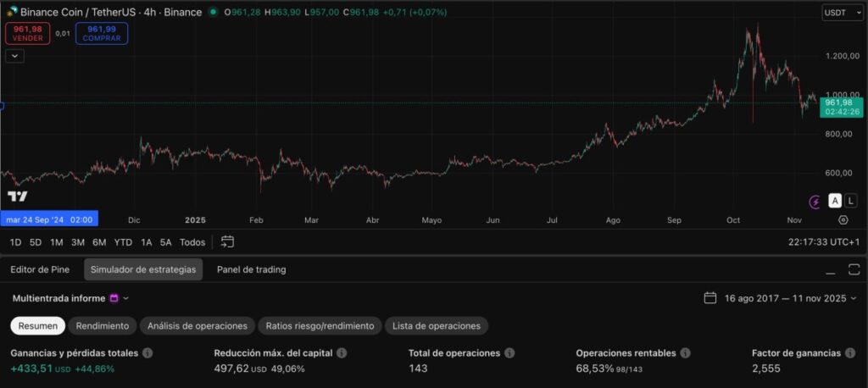Viewport: 868px width, 388px height.
Task: Click the Binance Coin symbol logo icon
Action: 12,12
